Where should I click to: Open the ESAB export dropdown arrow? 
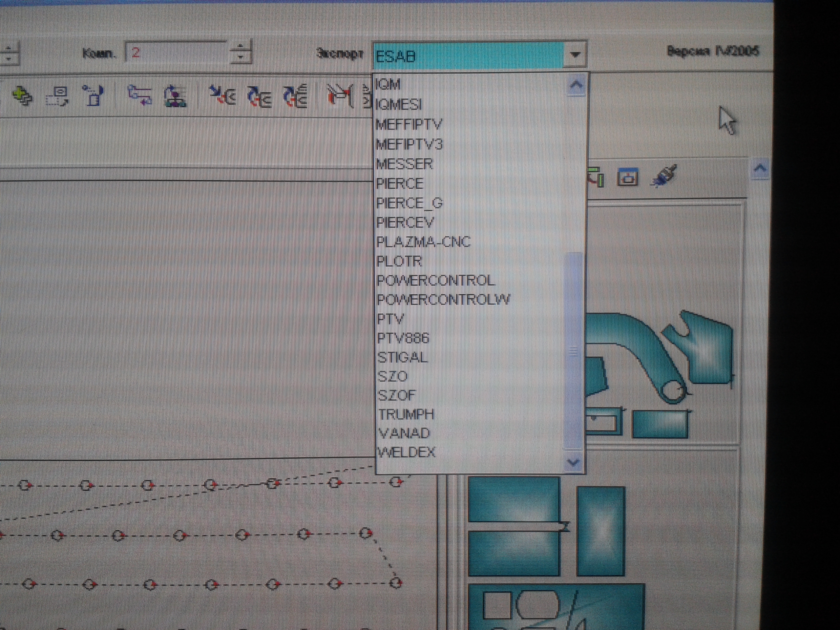pyautogui.click(x=575, y=55)
